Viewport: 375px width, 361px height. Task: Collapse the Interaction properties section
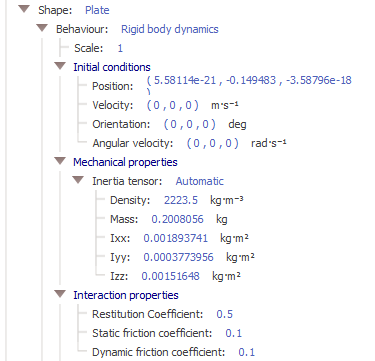pyautogui.click(x=60, y=294)
